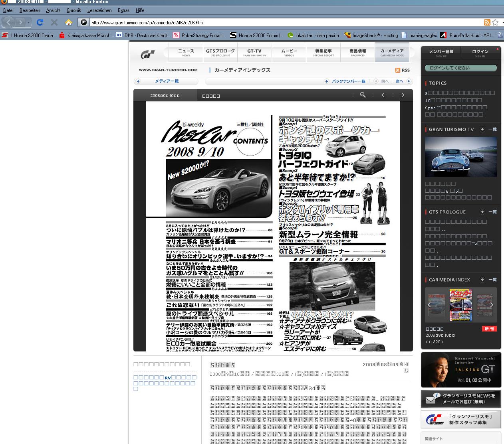504x444 pixels.
Task: Open the Chronik menu
Action: [74, 10]
